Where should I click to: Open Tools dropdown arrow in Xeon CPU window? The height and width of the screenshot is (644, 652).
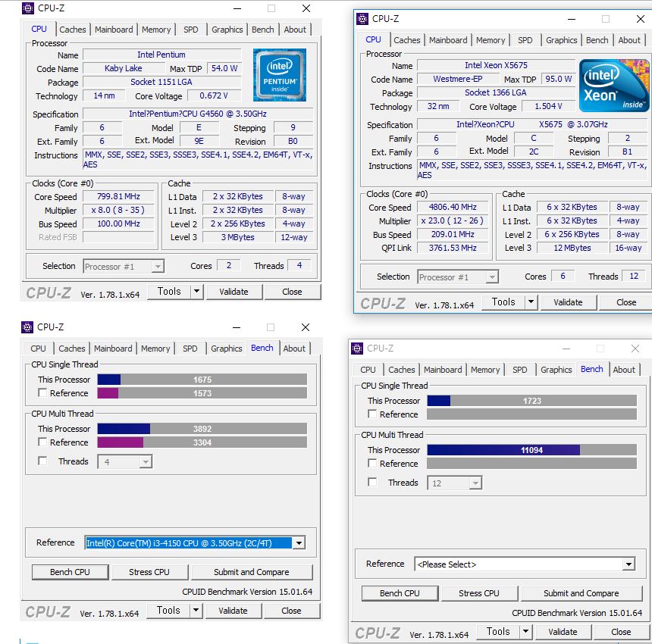coord(531,302)
